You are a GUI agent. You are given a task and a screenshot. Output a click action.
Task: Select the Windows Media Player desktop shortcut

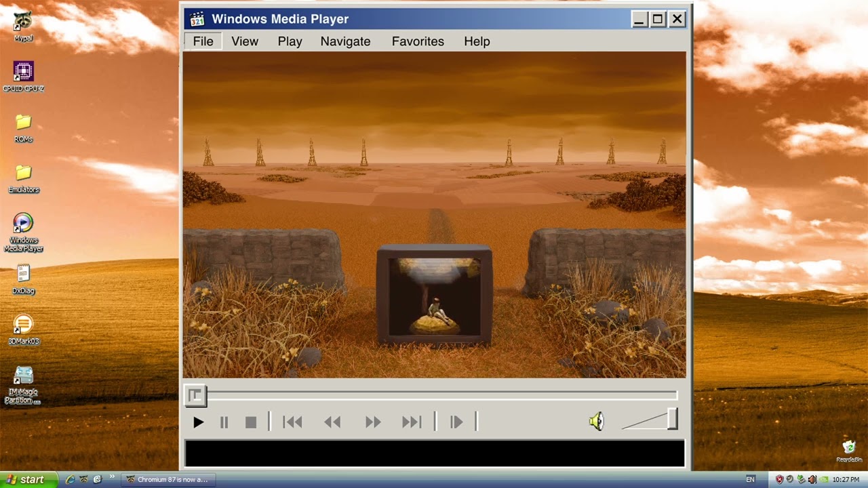pyautogui.click(x=24, y=232)
